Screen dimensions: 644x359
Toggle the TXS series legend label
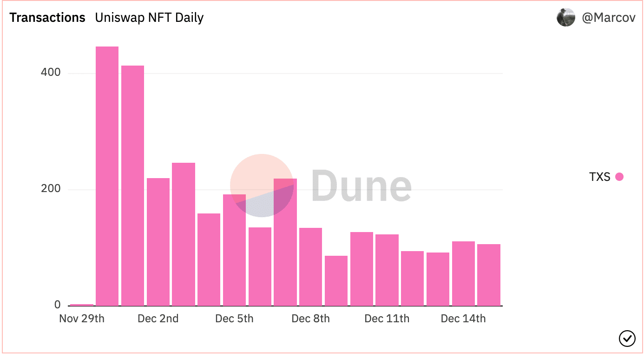click(x=599, y=177)
